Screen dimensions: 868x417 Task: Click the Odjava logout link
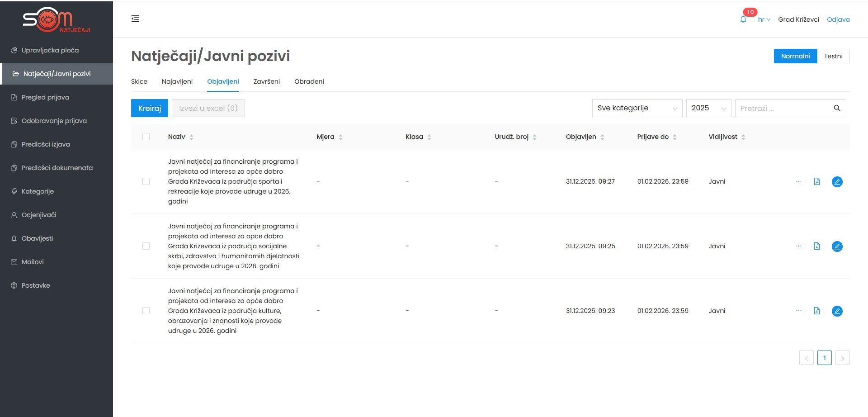pos(838,19)
